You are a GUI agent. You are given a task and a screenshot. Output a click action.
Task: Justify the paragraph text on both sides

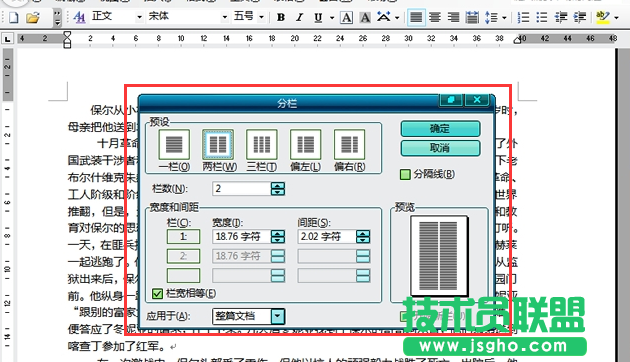(416, 17)
